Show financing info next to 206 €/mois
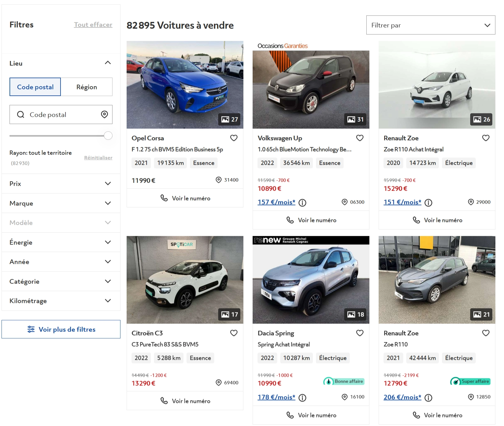The width and height of the screenshot is (504, 426). (x=428, y=398)
